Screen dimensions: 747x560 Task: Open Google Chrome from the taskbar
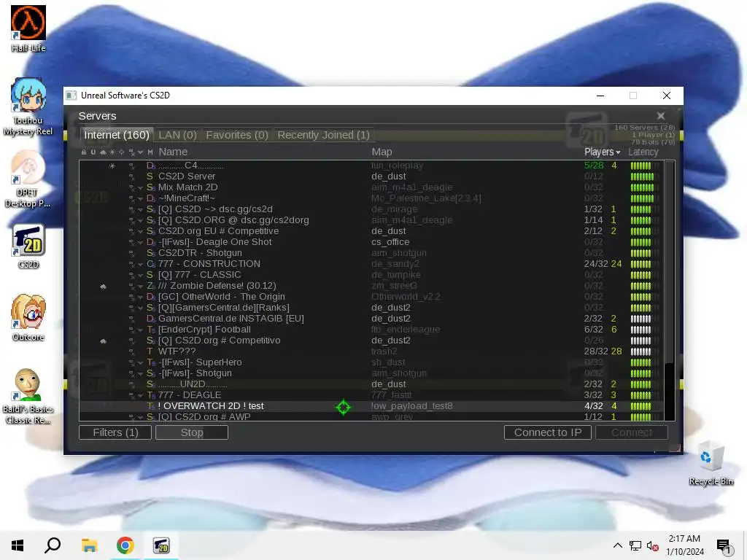[x=125, y=545]
